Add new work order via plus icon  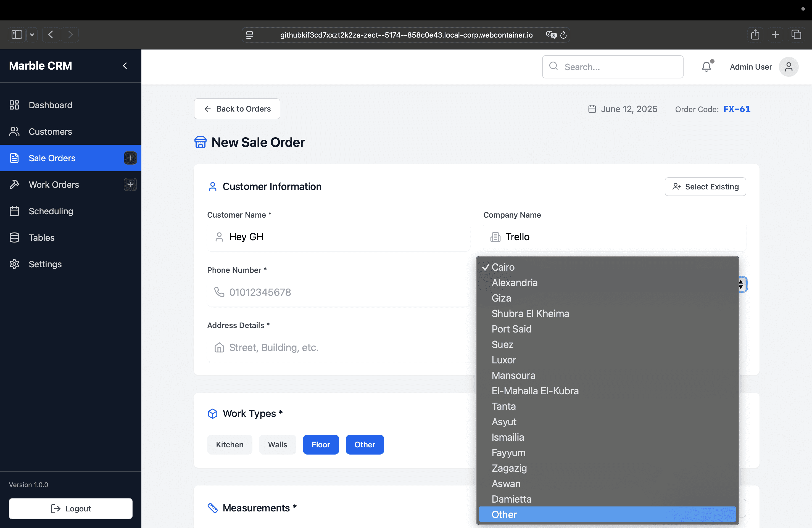pos(130,184)
